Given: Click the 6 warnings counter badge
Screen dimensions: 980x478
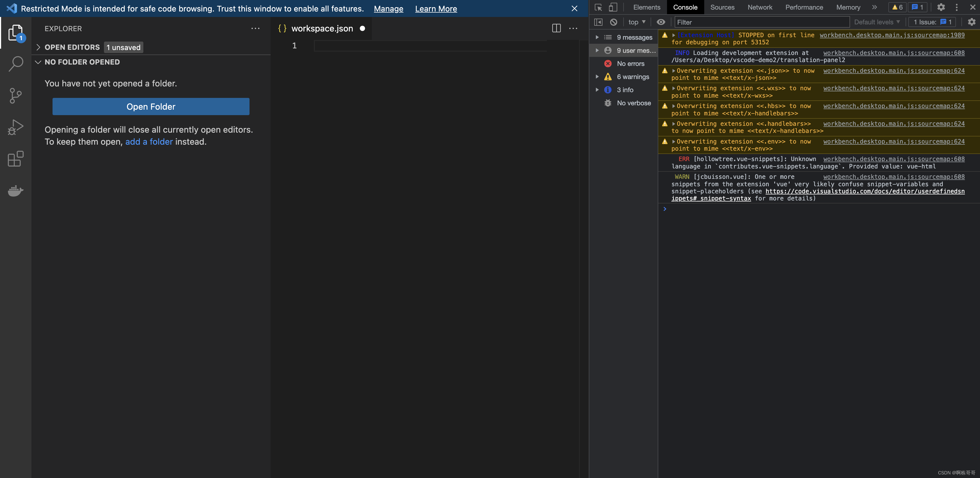Looking at the screenshot, I should click(897, 7).
